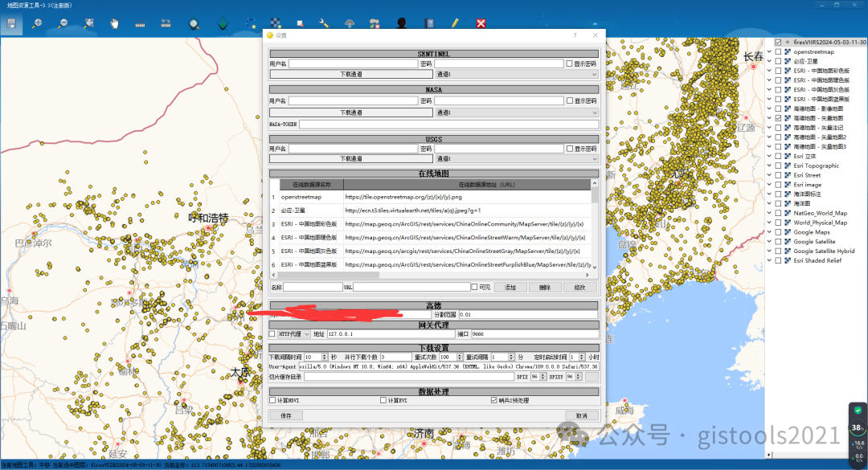Image resolution: width=868 pixels, height=470 pixels.
Task: Select the zoom in magnifier tool
Action: pos(36,24)
